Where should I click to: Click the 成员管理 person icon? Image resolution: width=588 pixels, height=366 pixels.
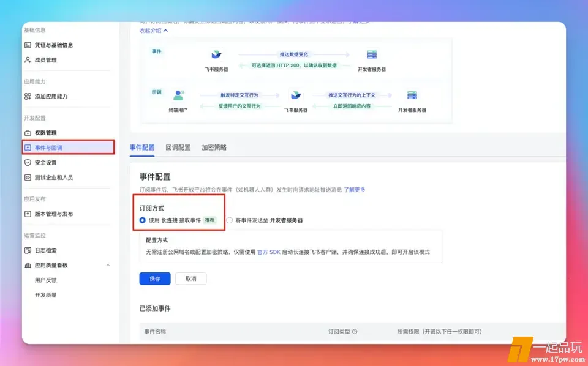(x=28, y=60)
